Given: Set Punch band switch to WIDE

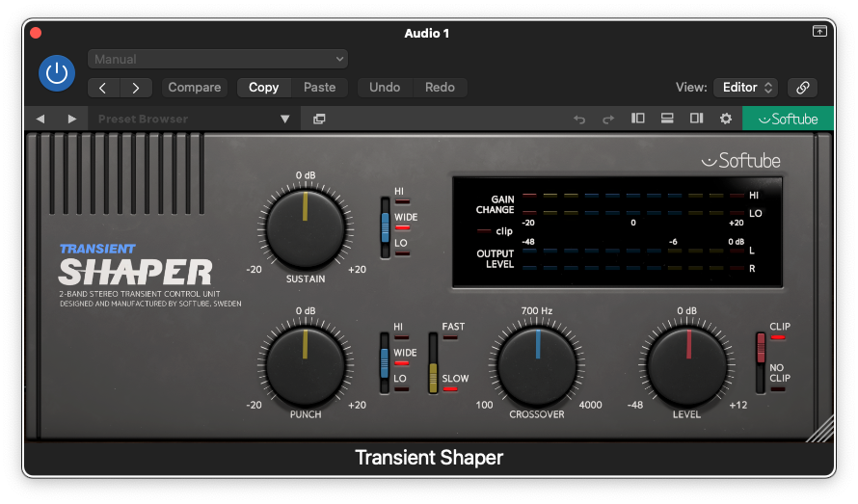Looking at the screenshot, I should [x=404, y=356].
